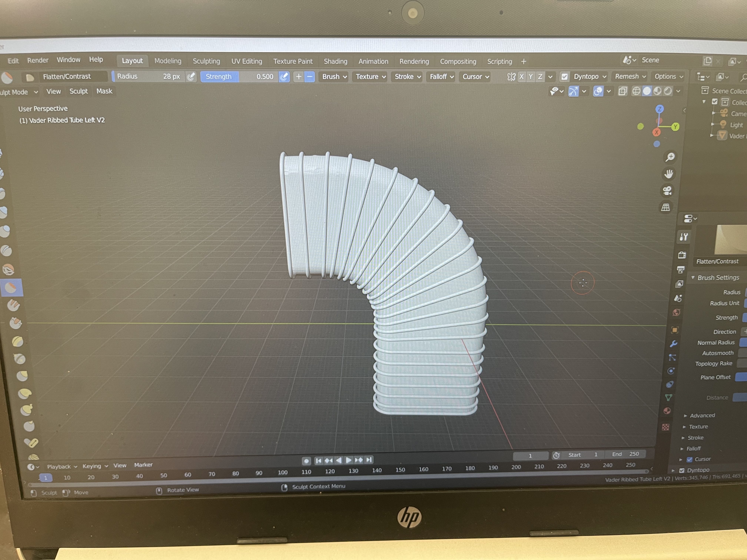747x560 pixels.
Task: Switch to the Shading workspace tab
Action: pos(335,61)
